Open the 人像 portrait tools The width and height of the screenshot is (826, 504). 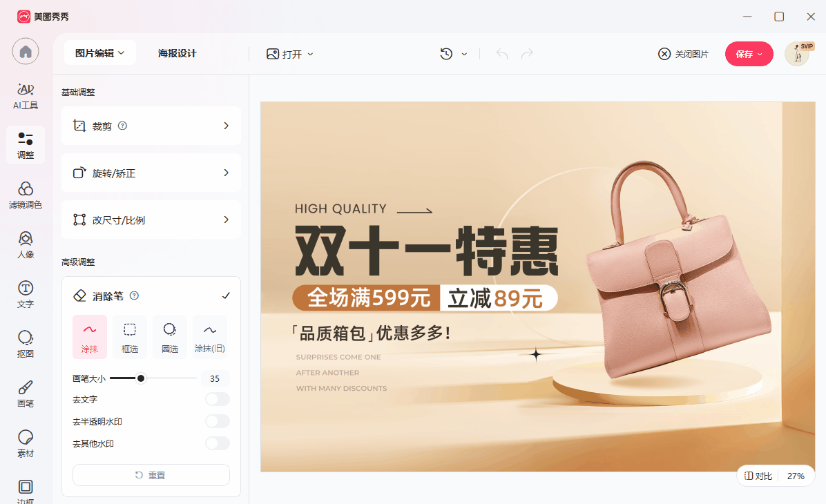[x=26, y=244]
